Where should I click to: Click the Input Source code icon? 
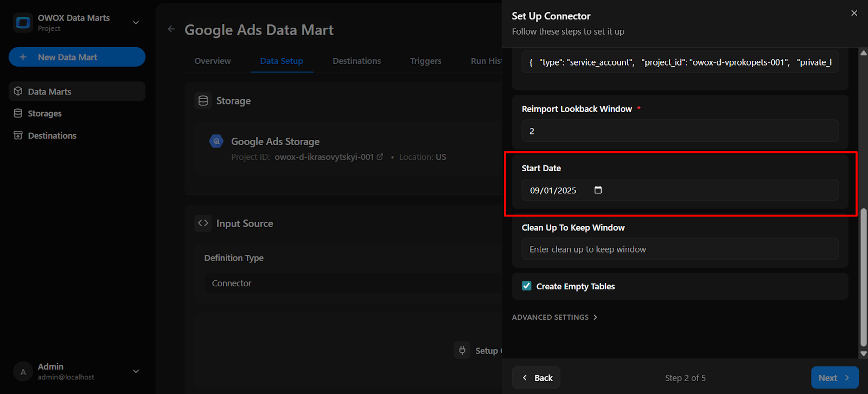tap(203, 223)
